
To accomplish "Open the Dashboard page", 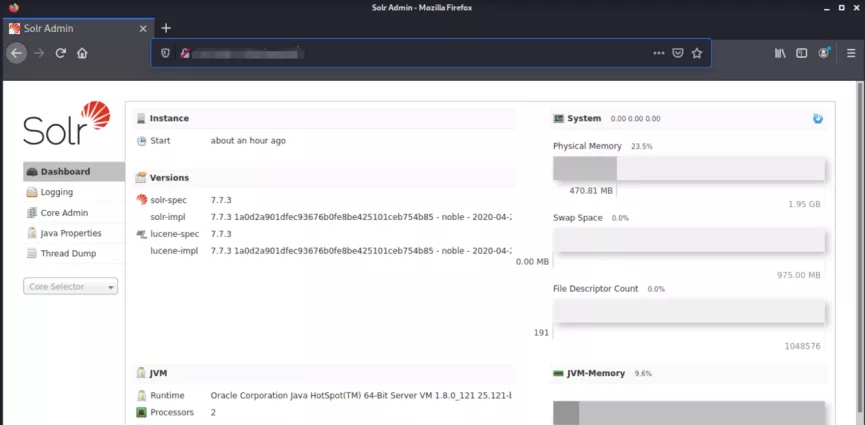I will 65,172.
